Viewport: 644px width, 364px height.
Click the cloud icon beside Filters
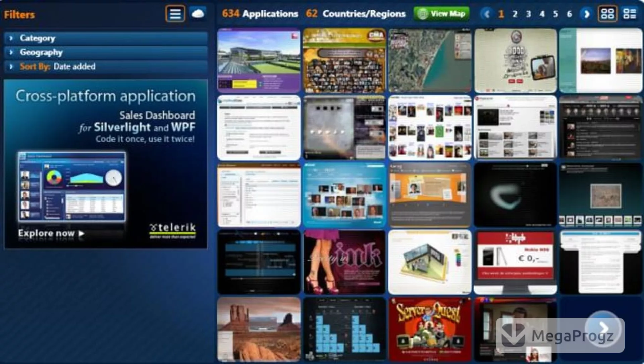coord(198,14)
